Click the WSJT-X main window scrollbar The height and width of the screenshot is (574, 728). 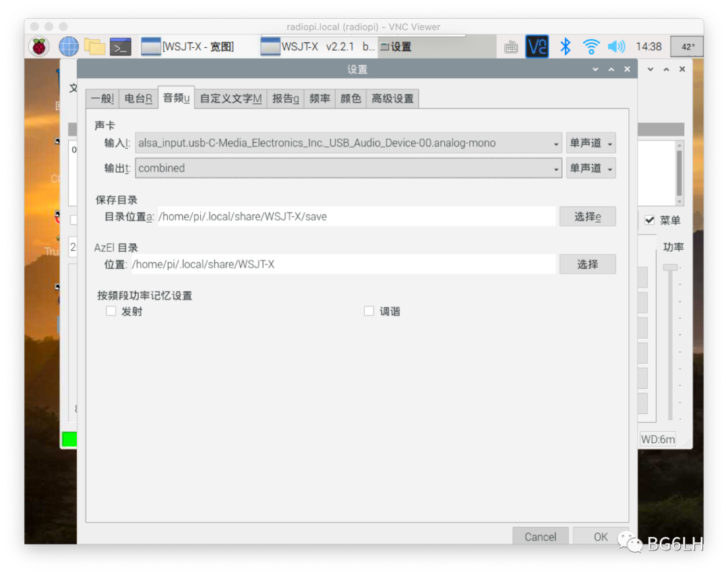[x=679, y=172]
